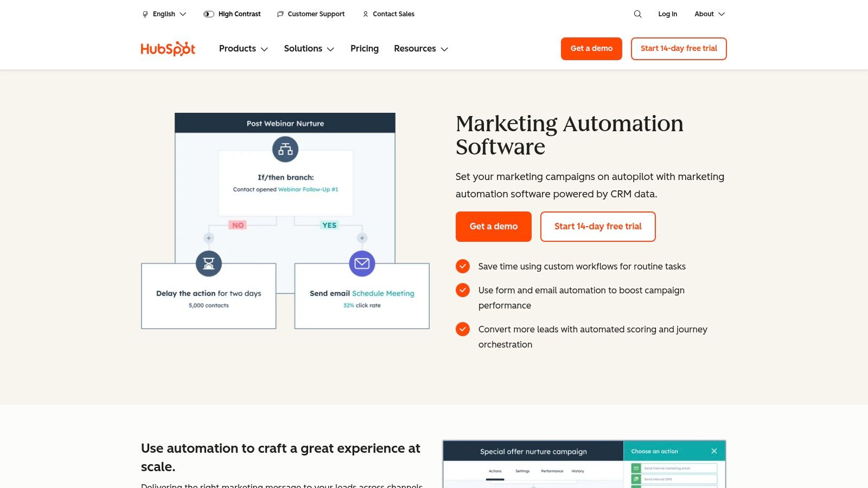Click the checkmark beside Convert more leads bullet
The height and width of the screenshot is (488, 868).
(463, 329)
